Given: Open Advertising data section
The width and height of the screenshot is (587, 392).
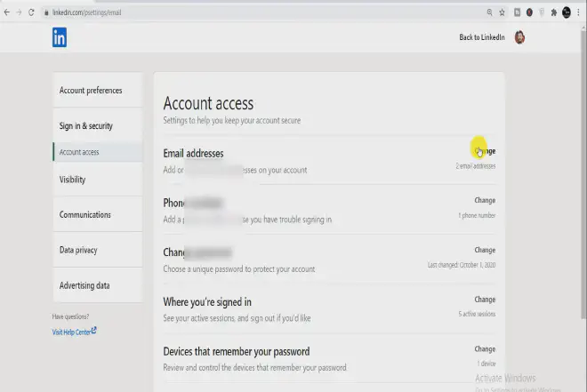Looking at the screenshot, I should 98,285.
